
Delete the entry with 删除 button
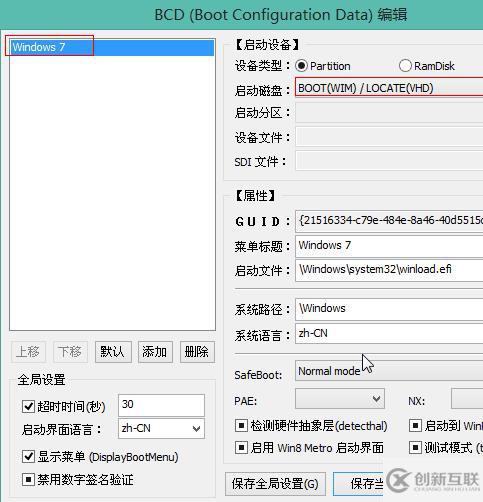click(197, 352)
